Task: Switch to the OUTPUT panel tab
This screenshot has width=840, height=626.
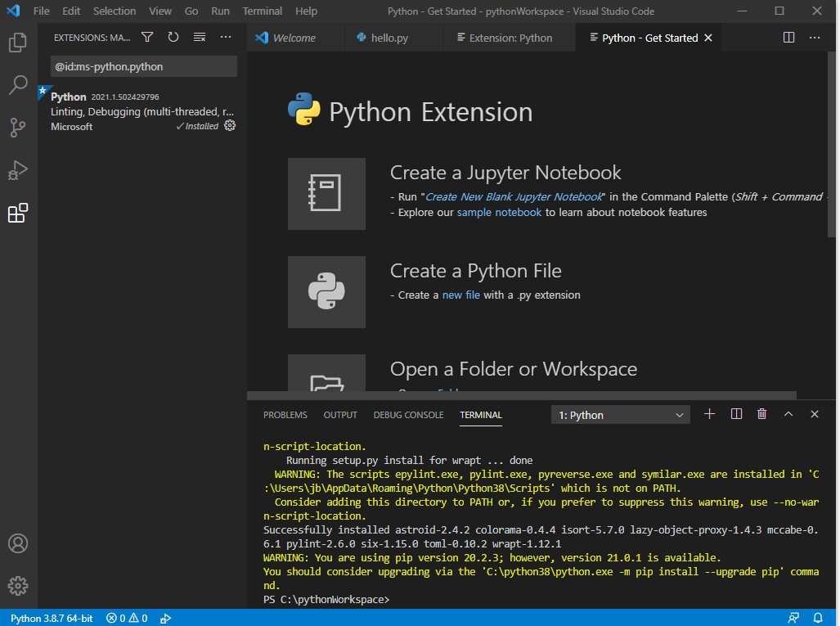Action: 340,415
